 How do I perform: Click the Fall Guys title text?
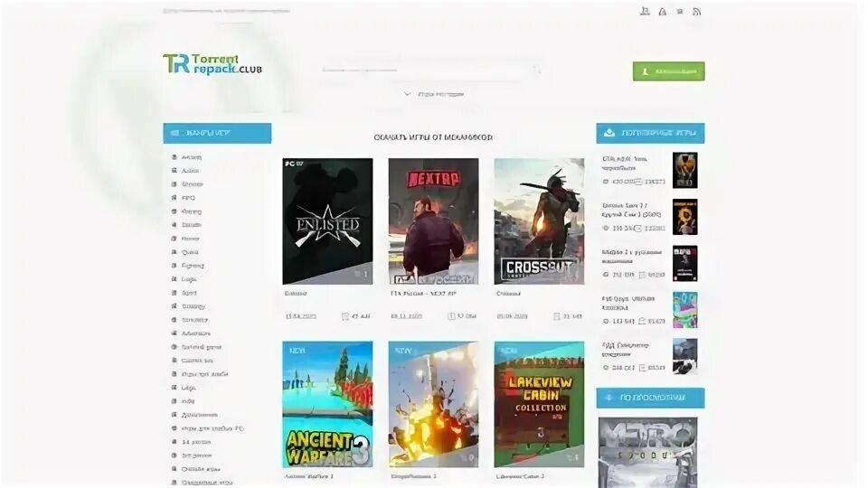(x=628, y=303)
